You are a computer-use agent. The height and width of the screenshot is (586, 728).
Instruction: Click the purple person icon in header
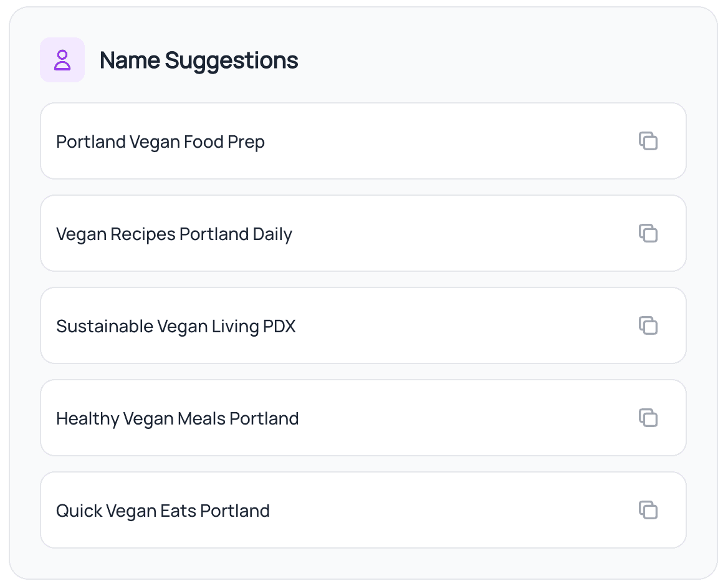click(62, 60)
